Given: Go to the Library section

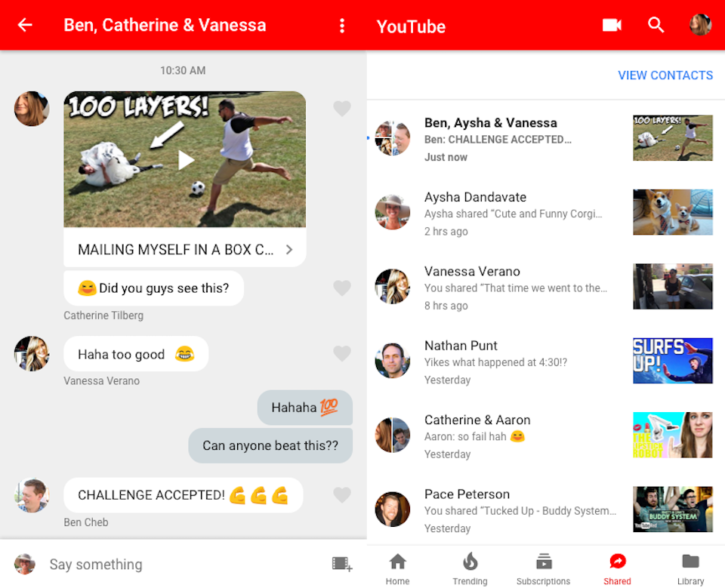Looking at the screenshot, I should tap(690, 562).
